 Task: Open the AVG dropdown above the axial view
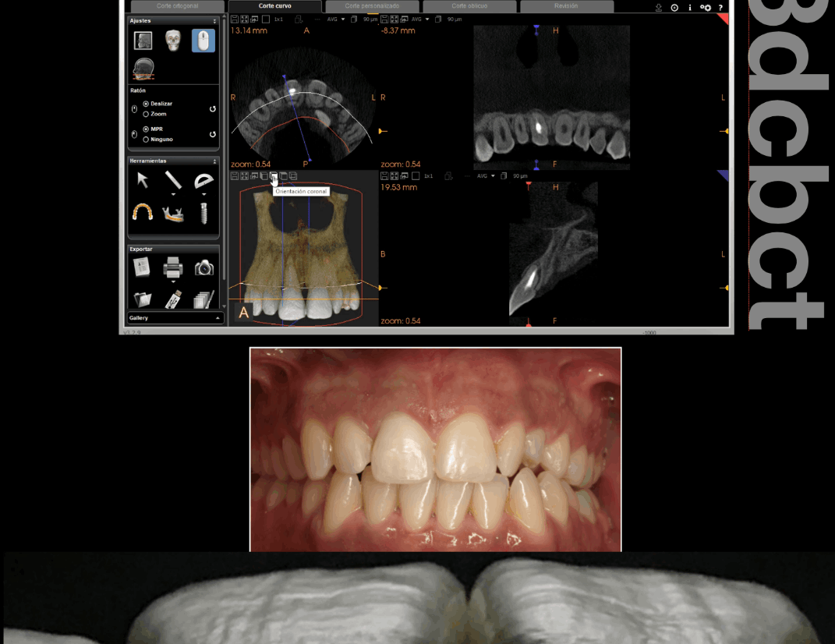pos(337,19)
